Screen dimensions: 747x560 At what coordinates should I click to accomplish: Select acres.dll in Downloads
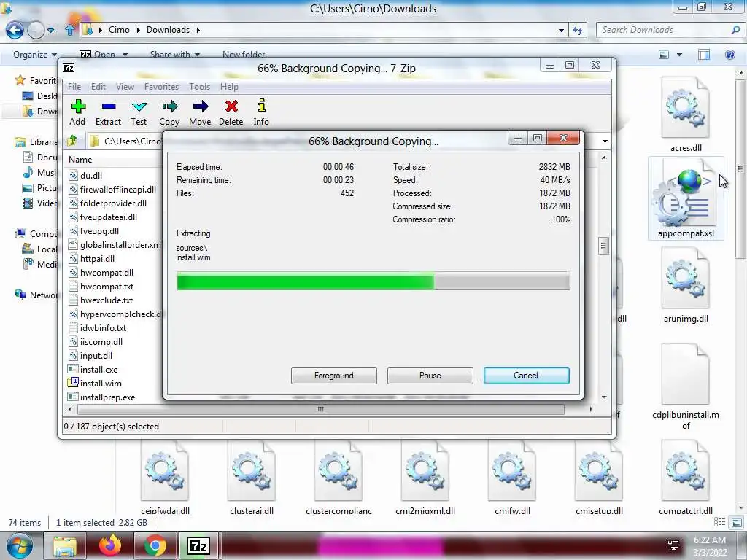click(x=686, y=114)
